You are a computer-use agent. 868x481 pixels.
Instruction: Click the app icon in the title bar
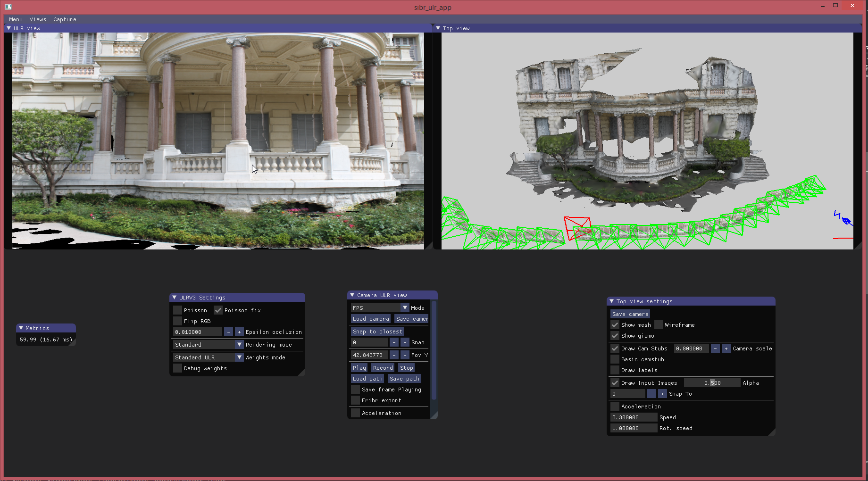8,7
